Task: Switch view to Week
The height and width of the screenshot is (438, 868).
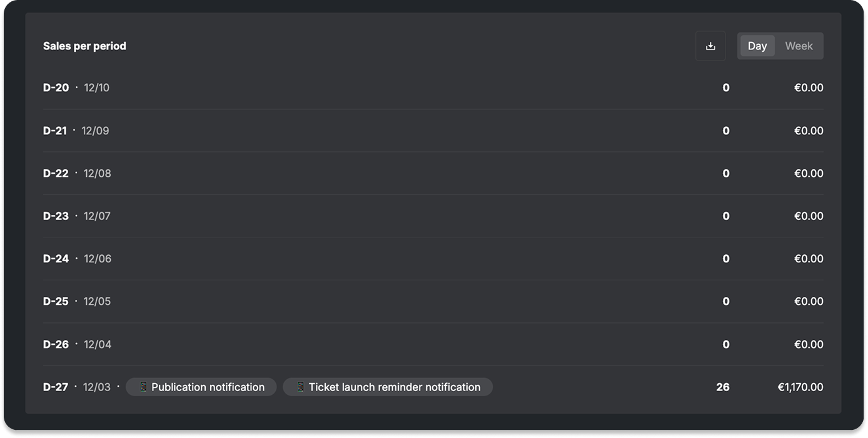Action: click(x=799, y=46)
